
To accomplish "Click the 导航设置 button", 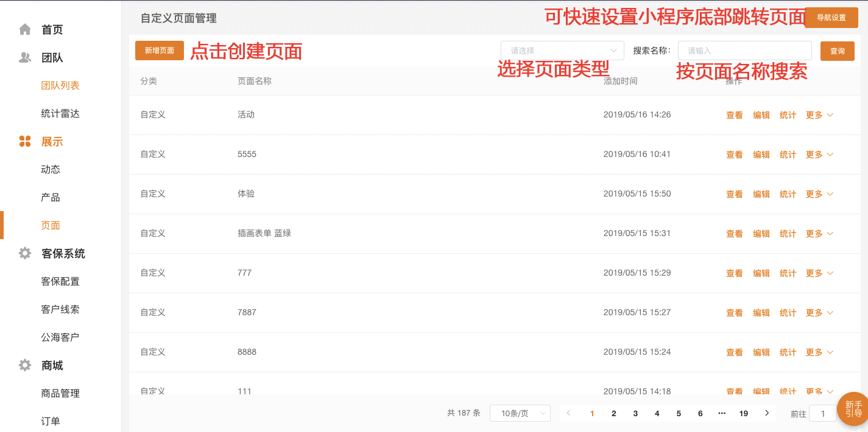I will 831,18.
